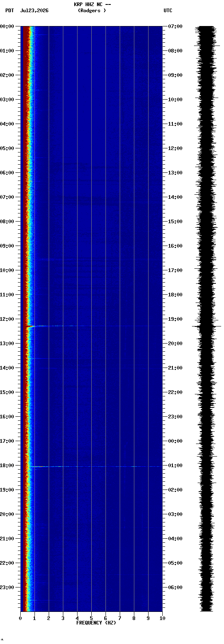
Task: Click the PDT '03:00' time label
Action: pyautogui.click(x=7, y=100)
